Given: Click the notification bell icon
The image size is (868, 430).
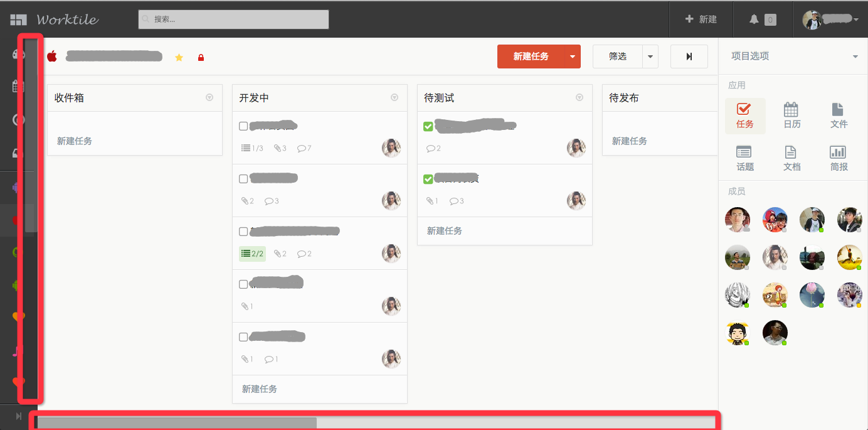Looking at the screenshot, I should 754,19.
